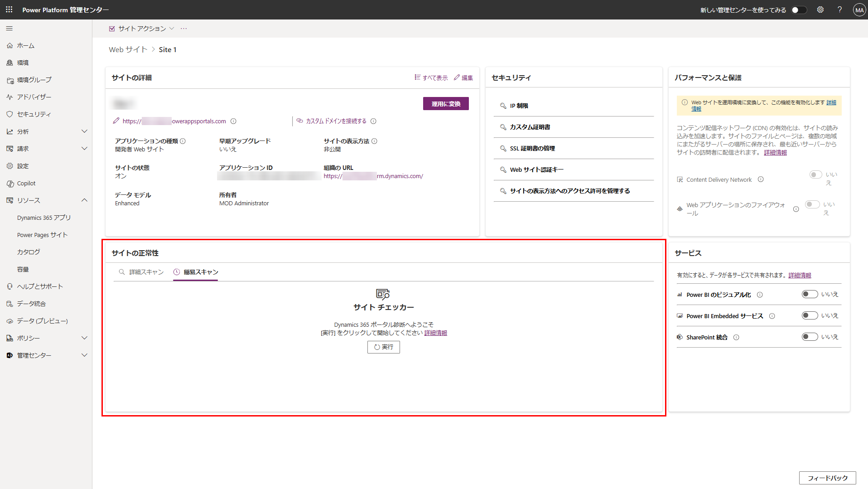The width and height of the screenshot is (868, 489).
Task: Open the MA account avatar
Action: 859,10
